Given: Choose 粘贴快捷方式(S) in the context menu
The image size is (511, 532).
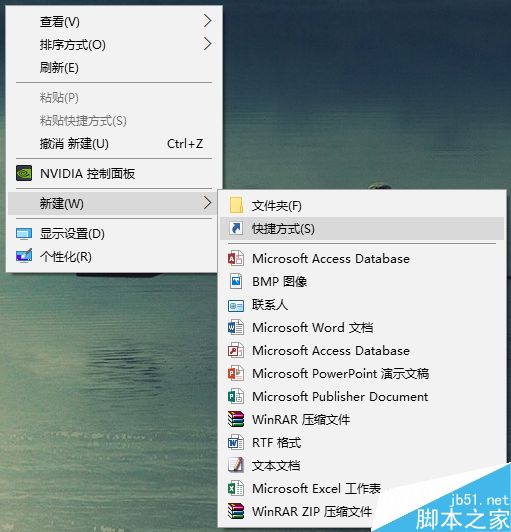Looking at the screenshot, I should tap(114, 120).
